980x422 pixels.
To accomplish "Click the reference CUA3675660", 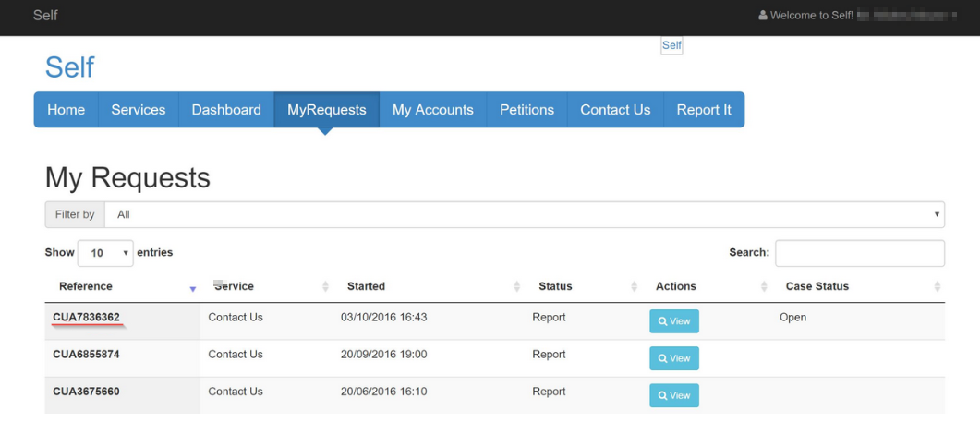I will (x=86, y=392).
